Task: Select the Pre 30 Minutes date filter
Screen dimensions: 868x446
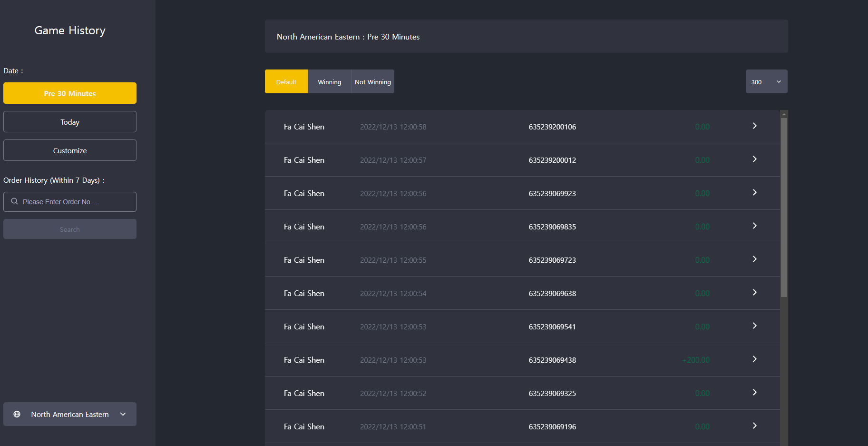Action: [70, 93]
